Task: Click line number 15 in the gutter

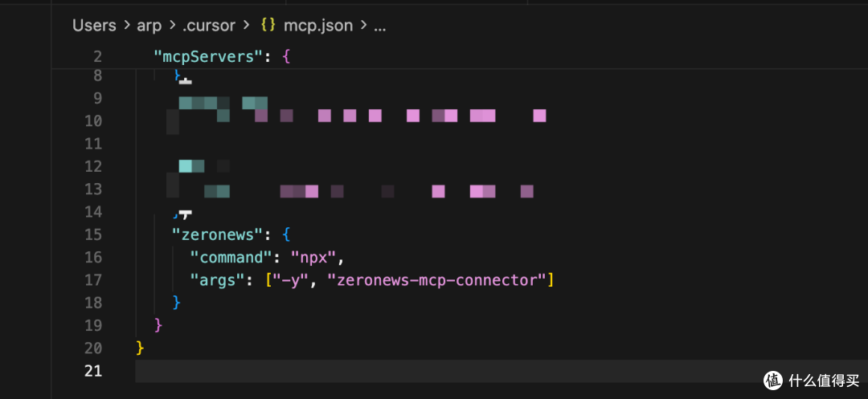Action: tap(93, 235)
